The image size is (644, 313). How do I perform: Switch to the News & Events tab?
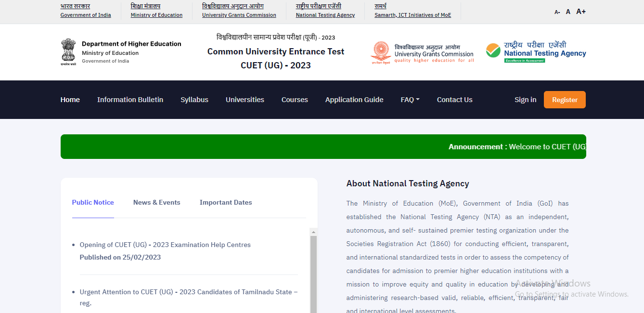(x=157, y=202)
